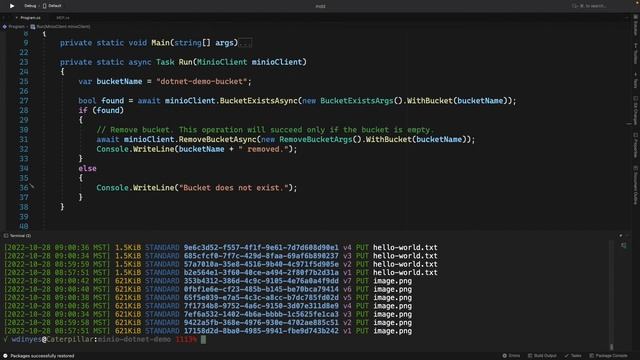Click the editor scrollbar position marker
640x360 pixels.
[629, 124]
